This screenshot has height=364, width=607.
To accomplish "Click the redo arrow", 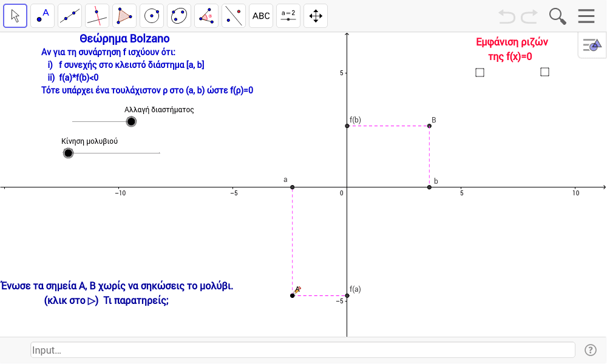I will tap(529, 16).
